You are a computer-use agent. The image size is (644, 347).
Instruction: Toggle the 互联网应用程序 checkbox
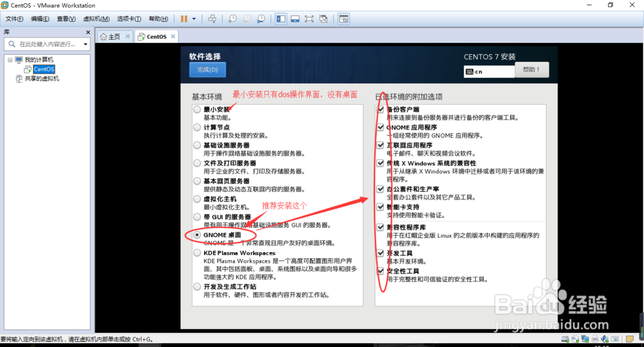381,145
